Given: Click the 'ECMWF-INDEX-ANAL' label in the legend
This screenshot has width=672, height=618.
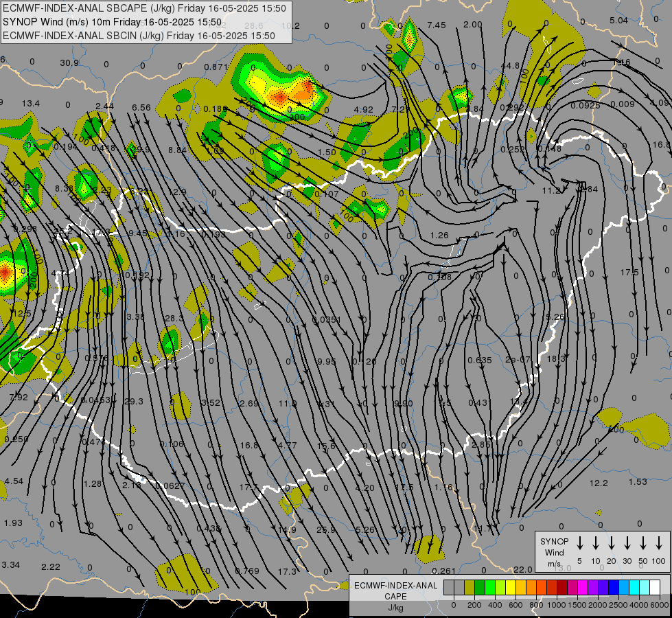Looking at the screenshot, I should (x=395, y=586).
